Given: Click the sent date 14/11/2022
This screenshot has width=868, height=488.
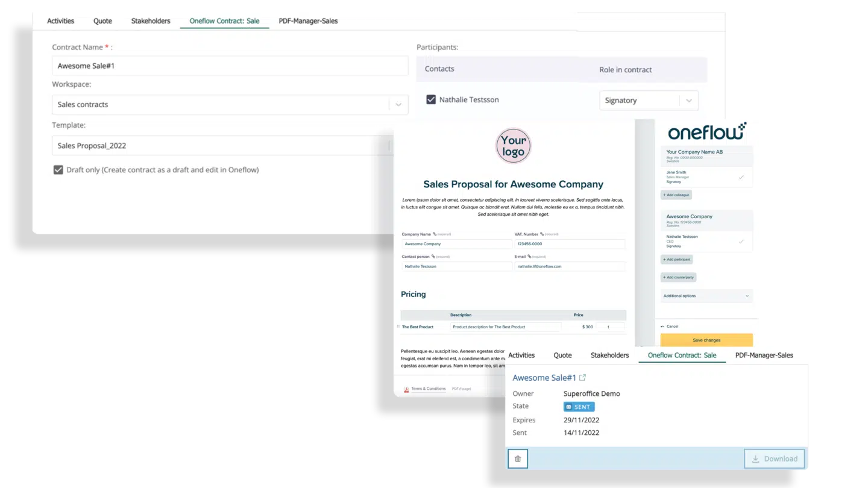Looking at the screenshot, I should (x=581, y=433).
